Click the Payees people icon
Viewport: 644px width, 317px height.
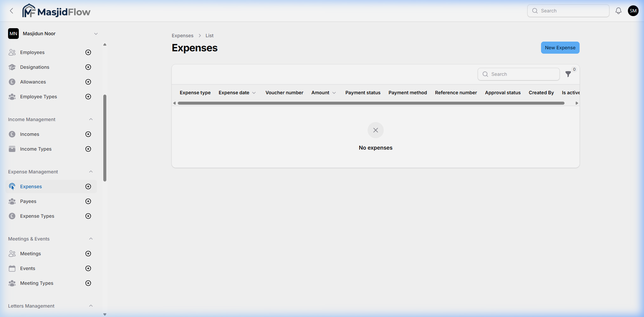click(12, 201)
